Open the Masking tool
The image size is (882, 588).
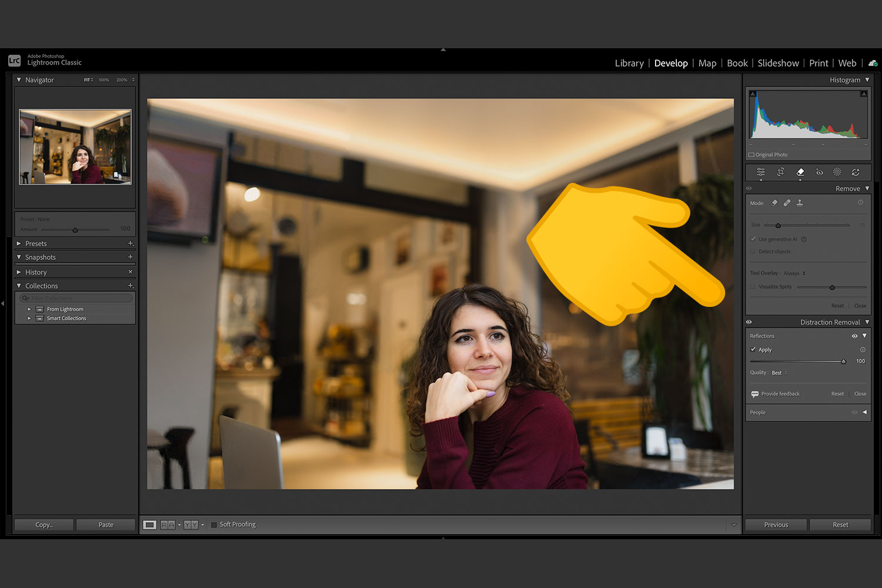coord(837,172)
